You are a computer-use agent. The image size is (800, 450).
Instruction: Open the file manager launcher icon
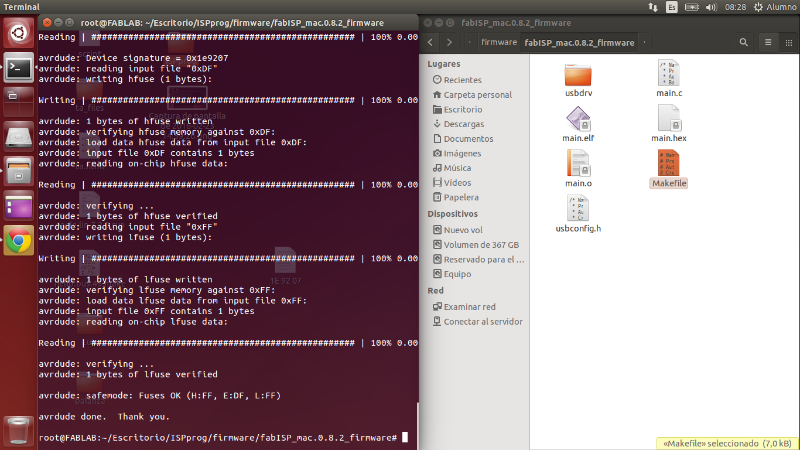[18, 171]
